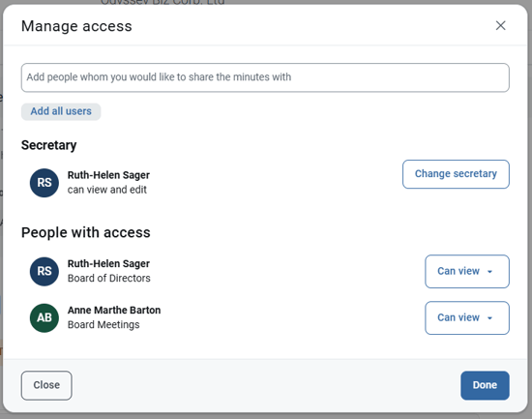Image resolution: width=532 pixels, height=419 pixels.
Task: Click the Manage access dialog title
Action: [76, 26]
